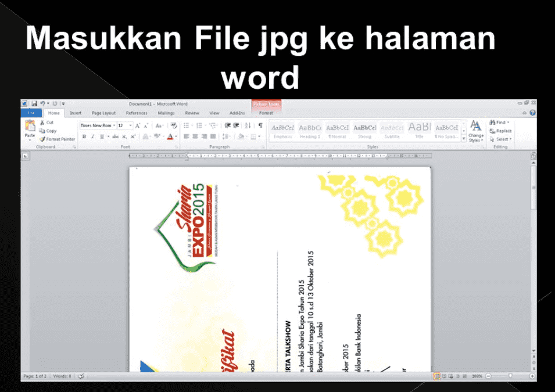Align text to the left
Viewport: 555px width, 392px height.
click(187, 136)
